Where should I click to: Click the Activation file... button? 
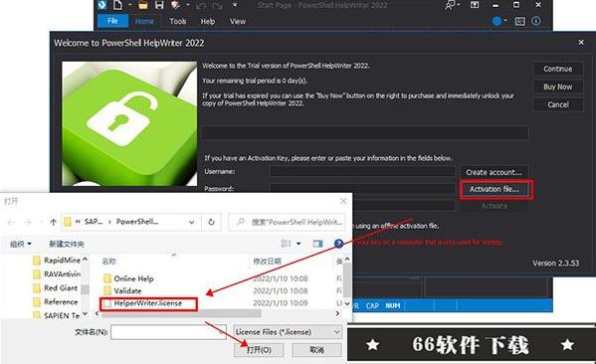point(495,189)
